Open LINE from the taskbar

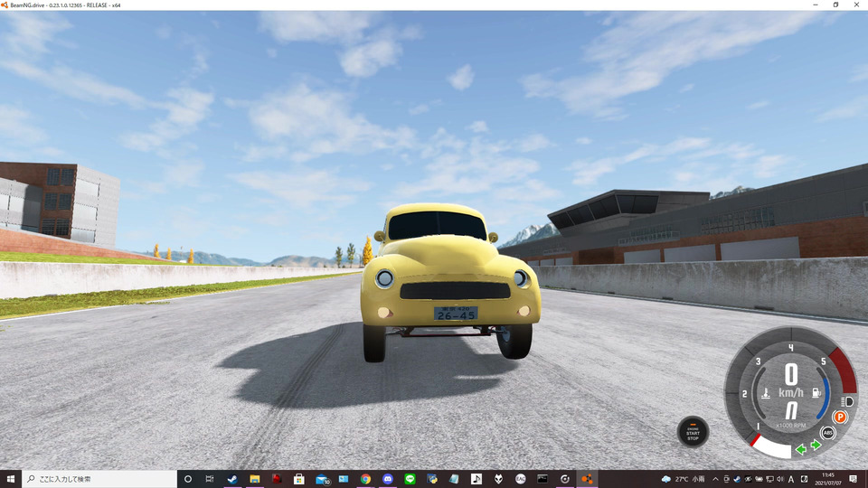click(410, 479)
